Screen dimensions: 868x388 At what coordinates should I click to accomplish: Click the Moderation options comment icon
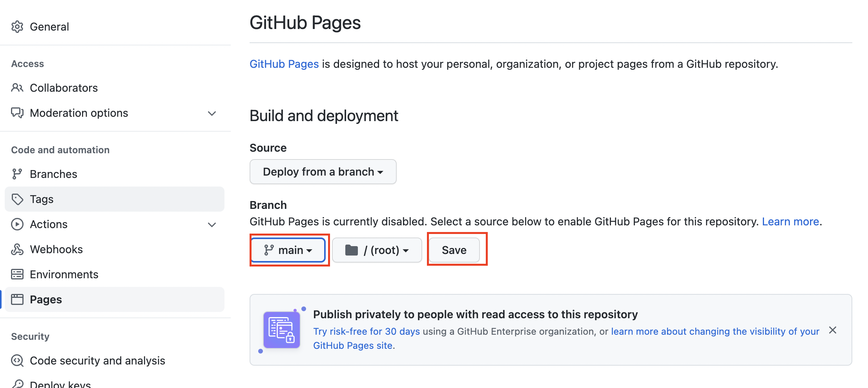click(x=17, y=113)
